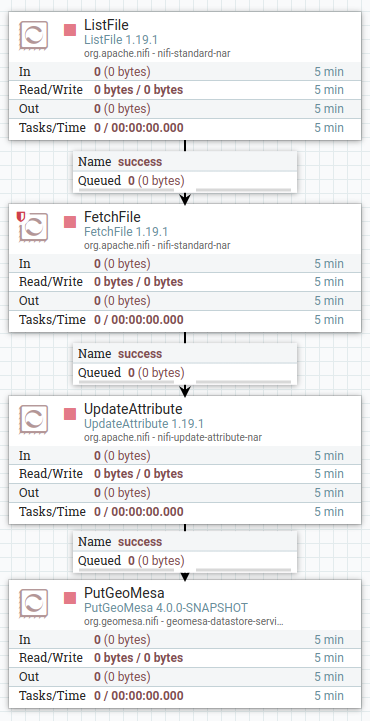Select the FetchFile processor title
The image size is (370, 721).
click(112, 217)
